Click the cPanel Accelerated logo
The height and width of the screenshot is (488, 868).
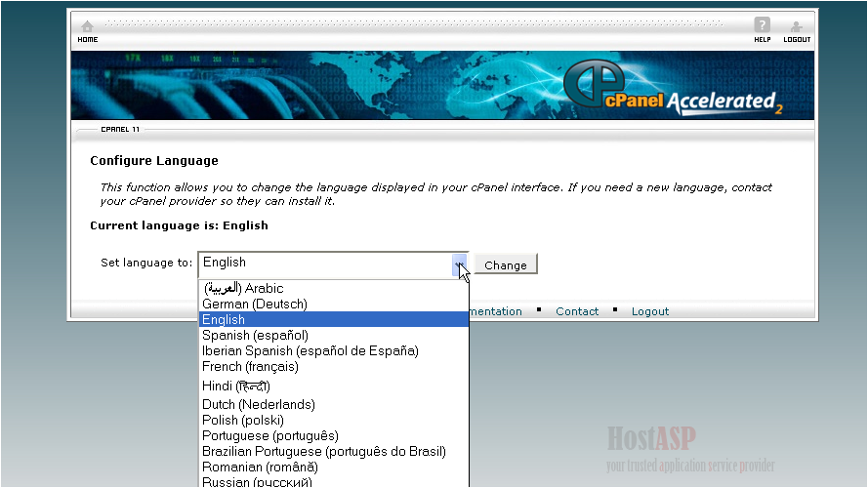coord(674,90)
